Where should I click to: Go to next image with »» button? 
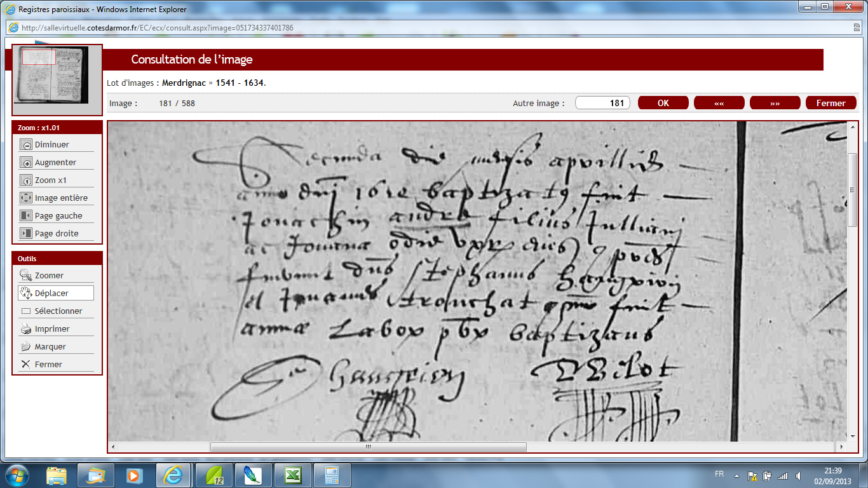pyautogui.click(x=775, y=103)
